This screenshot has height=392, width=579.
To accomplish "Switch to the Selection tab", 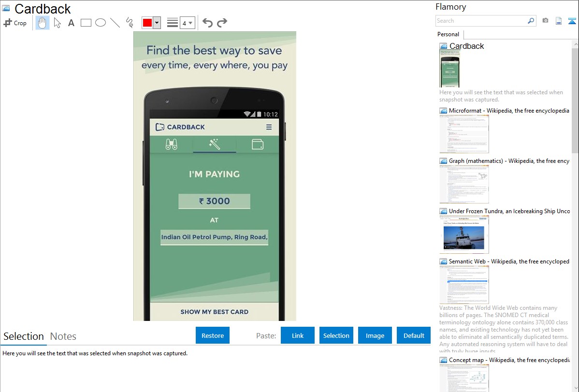I will coord(24,336).
